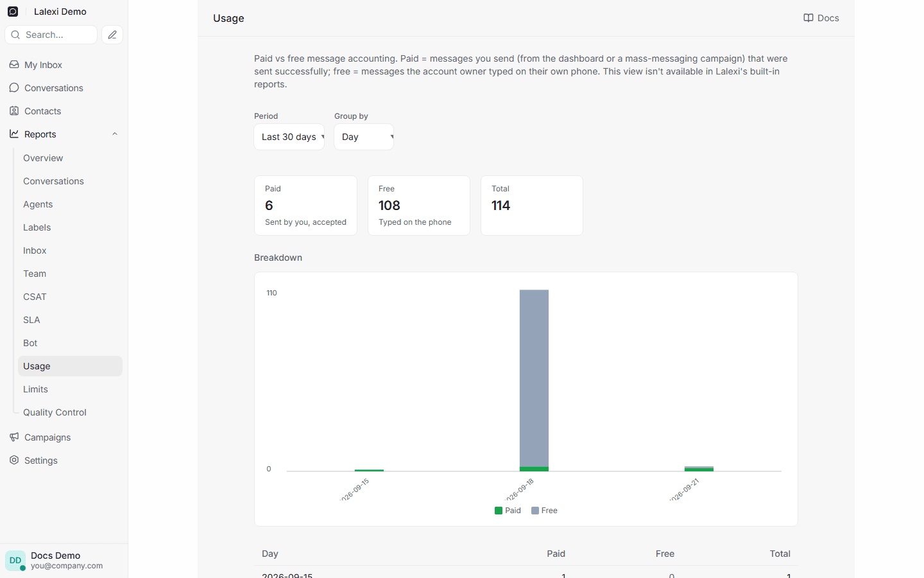Click the bar for 2026-09-21
924x578 pixels.
tap(699, 469)
